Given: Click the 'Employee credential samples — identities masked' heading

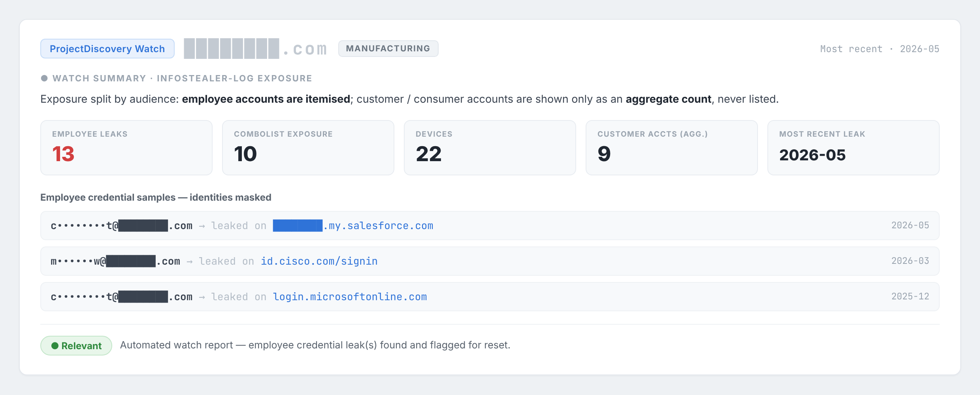Looking at the screenshot, I should (x=156, y=197).
